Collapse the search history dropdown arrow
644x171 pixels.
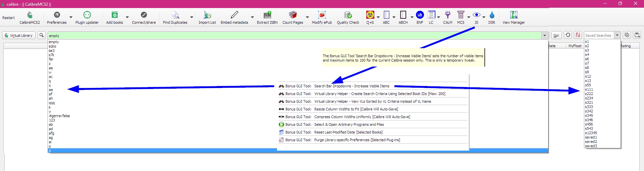click(x=545, y=35)
